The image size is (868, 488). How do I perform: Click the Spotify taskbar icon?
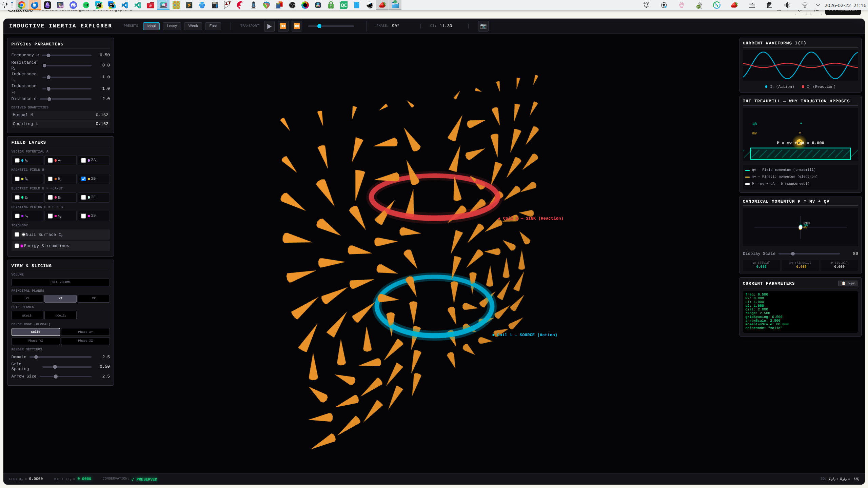pos(86,5)
